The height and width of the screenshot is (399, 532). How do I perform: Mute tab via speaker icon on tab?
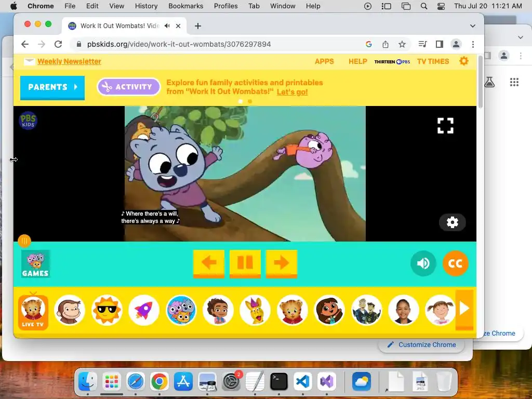click(x=167, y=26)
